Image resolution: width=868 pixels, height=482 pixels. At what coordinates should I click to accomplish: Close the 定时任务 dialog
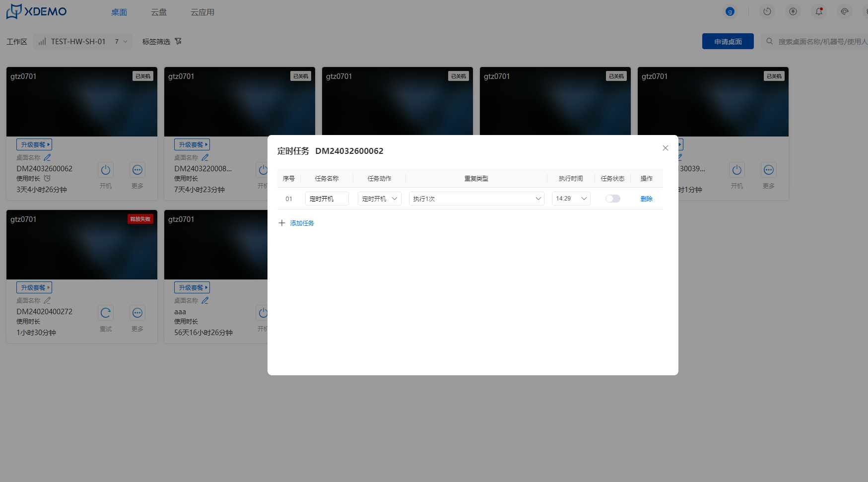665,148
